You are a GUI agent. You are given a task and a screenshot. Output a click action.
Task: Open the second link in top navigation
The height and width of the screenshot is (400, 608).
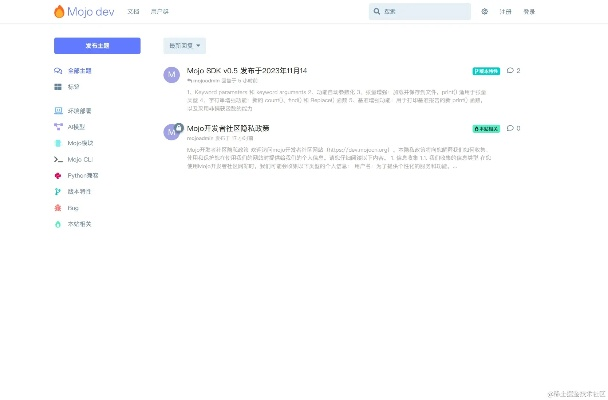(x=160, y=12)
